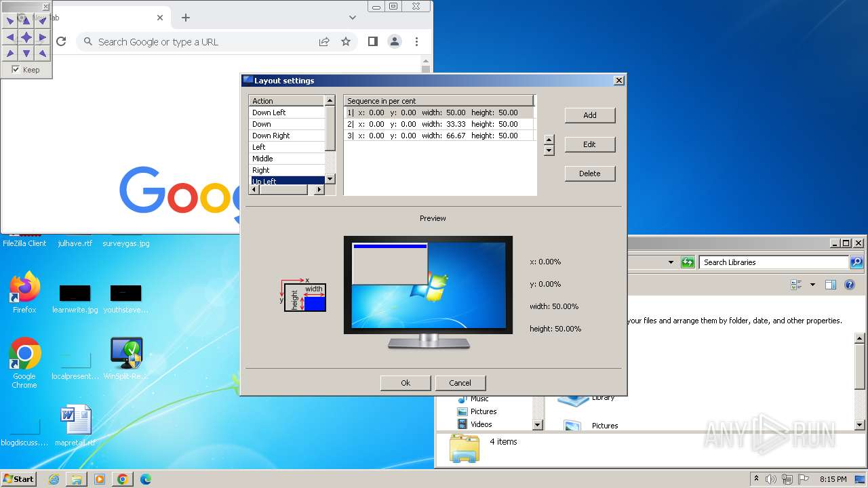Image resolution: width=868 pixels, height=488 pixels.
Task: Click the up-left arrow in WinSplit pad
Action: (10, 21)
